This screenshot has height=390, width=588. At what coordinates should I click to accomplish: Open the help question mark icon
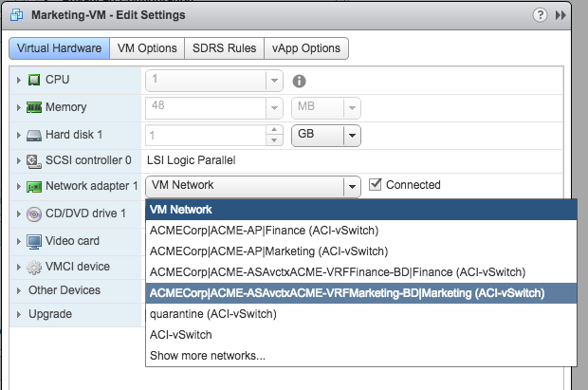click(540, 15)
